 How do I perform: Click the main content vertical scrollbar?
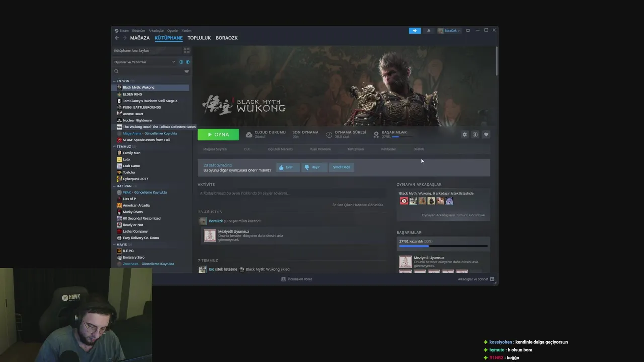(497, 61)
